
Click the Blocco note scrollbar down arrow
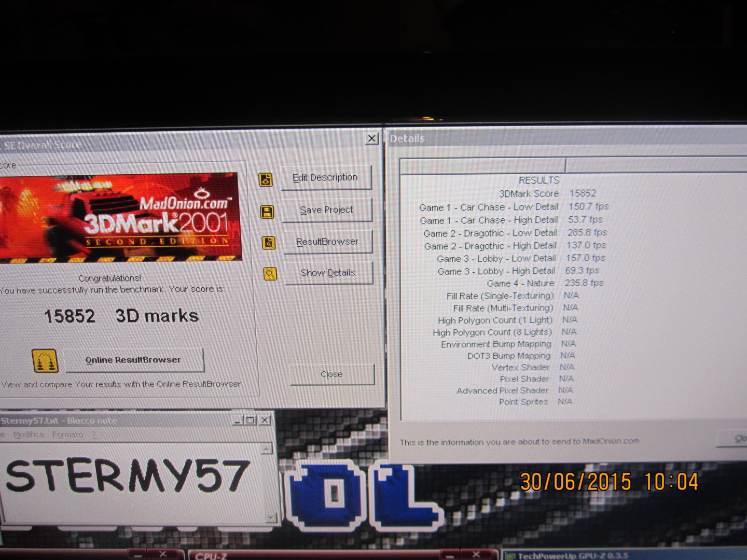pyautogui.click(x=270, y=517)
